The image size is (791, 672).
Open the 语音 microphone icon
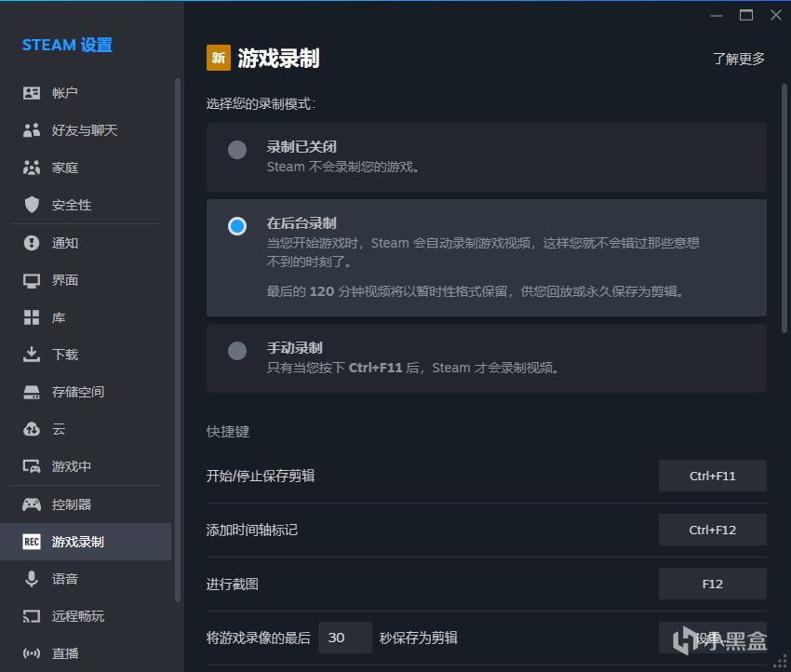click(32, 579)
